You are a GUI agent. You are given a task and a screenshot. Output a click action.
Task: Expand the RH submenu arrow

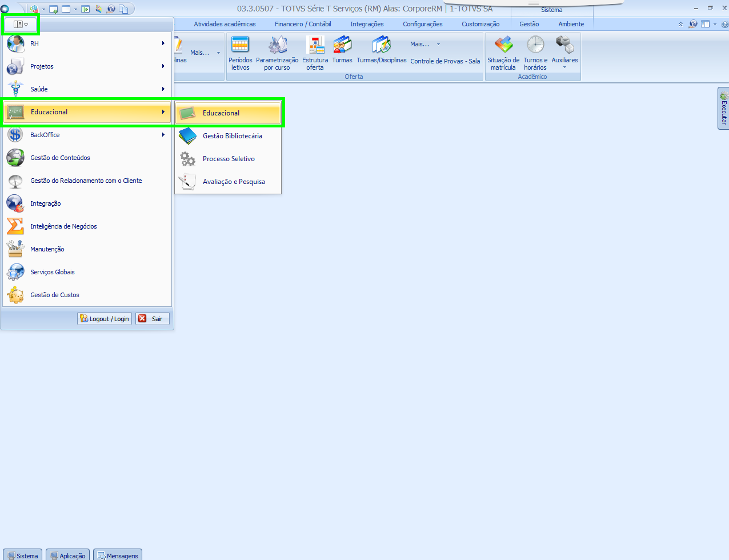pyautogui.click(x=163, y=43)
